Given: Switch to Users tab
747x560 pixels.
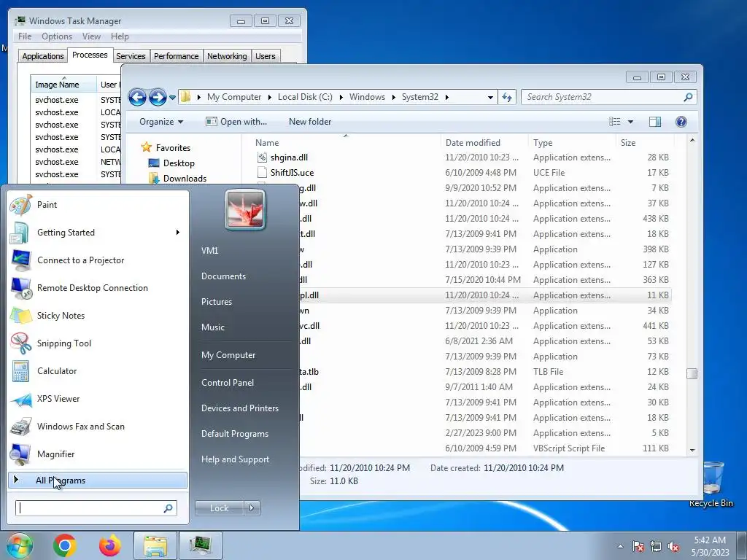Looking at the screenshot, I should tap(266, 56).
